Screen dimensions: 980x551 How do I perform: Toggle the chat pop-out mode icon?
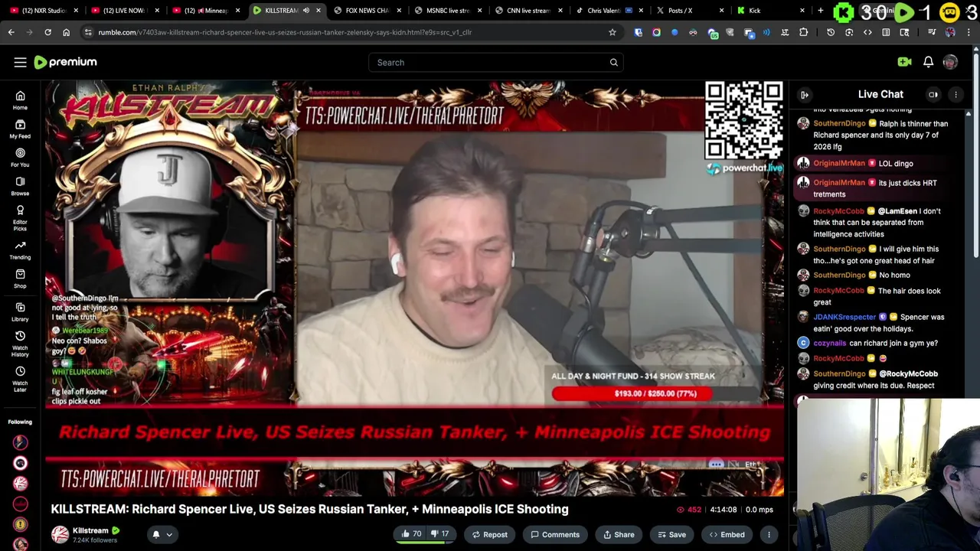click(933, 94)
